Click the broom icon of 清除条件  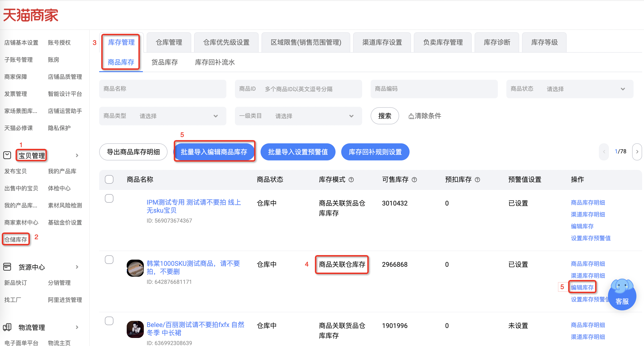point(411,116)
